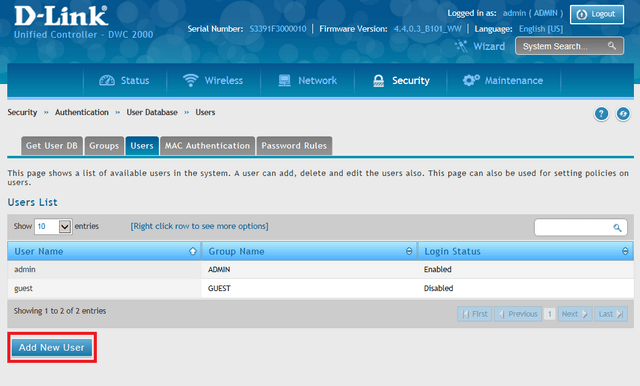Go to Next page button
The width and height of the screenshot is (640, 386).
pyautogui.click(x=575, y=314)
